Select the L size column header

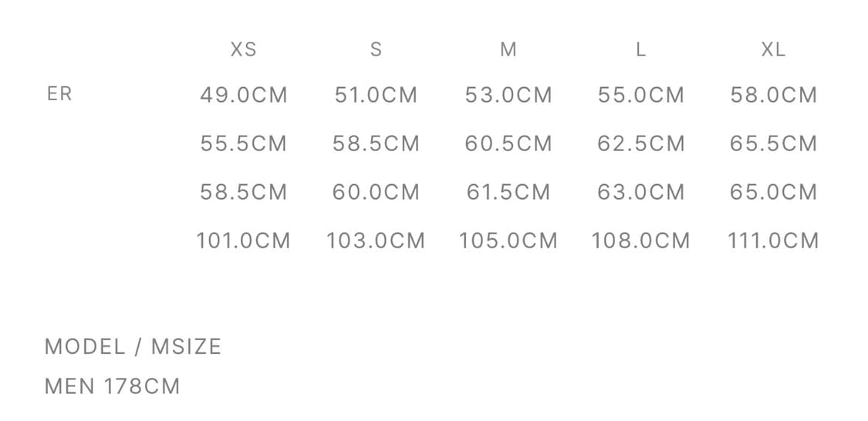click(640, 49)
